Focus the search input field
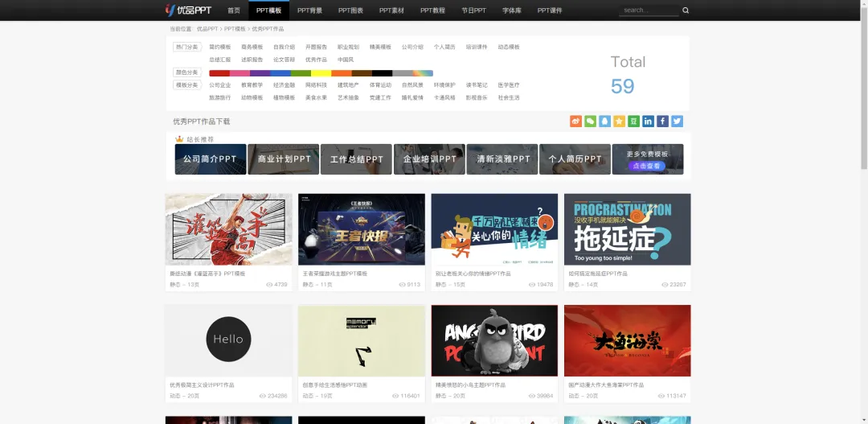 point(649,10)
